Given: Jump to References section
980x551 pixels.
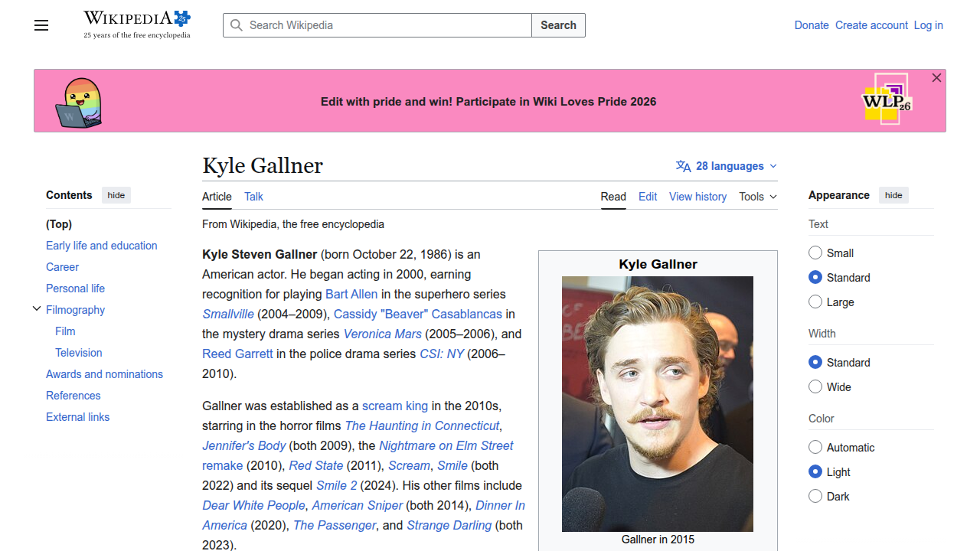Looking at the screenshot, I should (73, 396).
